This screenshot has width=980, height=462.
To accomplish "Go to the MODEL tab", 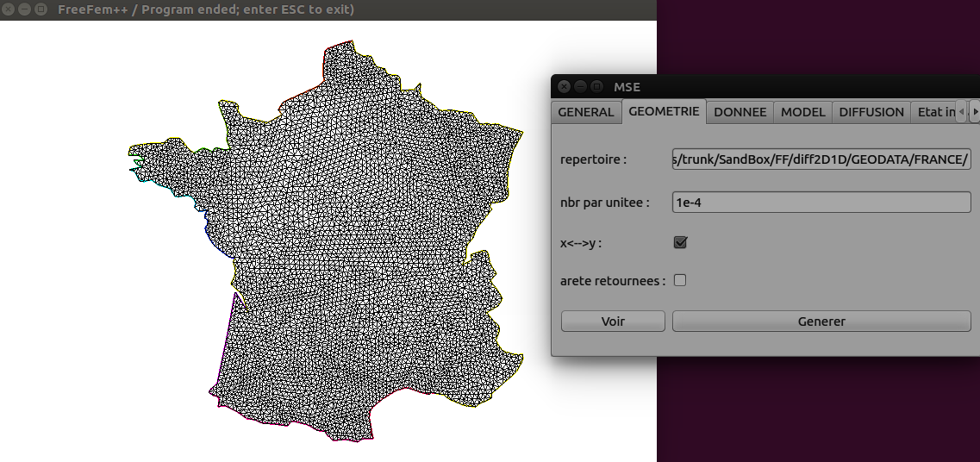I will [803, 112].
